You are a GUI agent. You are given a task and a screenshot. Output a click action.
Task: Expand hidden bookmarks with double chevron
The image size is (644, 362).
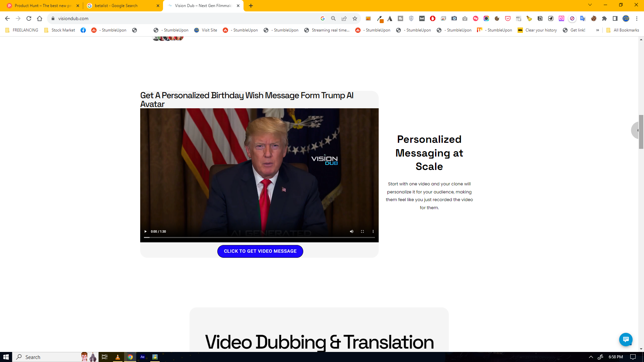coord(597,30)
